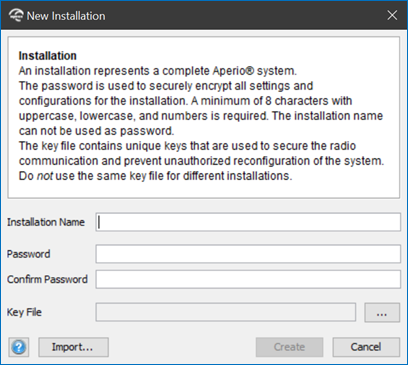Focus the Installation Name field
This screenshot has height=365, width=408.
click(248, 222)
